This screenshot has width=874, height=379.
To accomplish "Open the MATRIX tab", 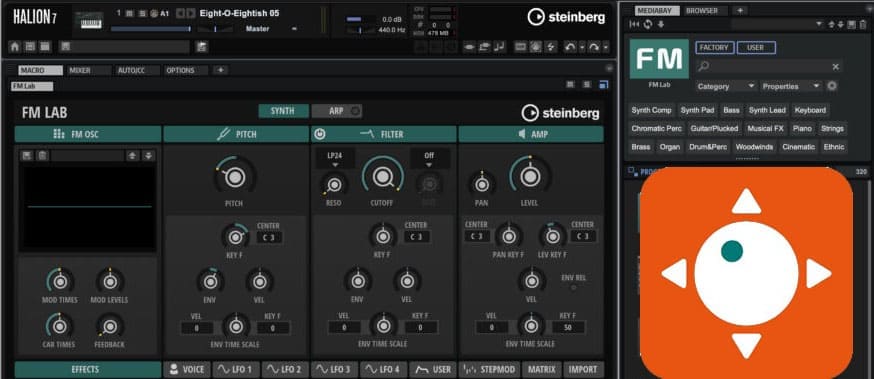I will click(542, 369).
